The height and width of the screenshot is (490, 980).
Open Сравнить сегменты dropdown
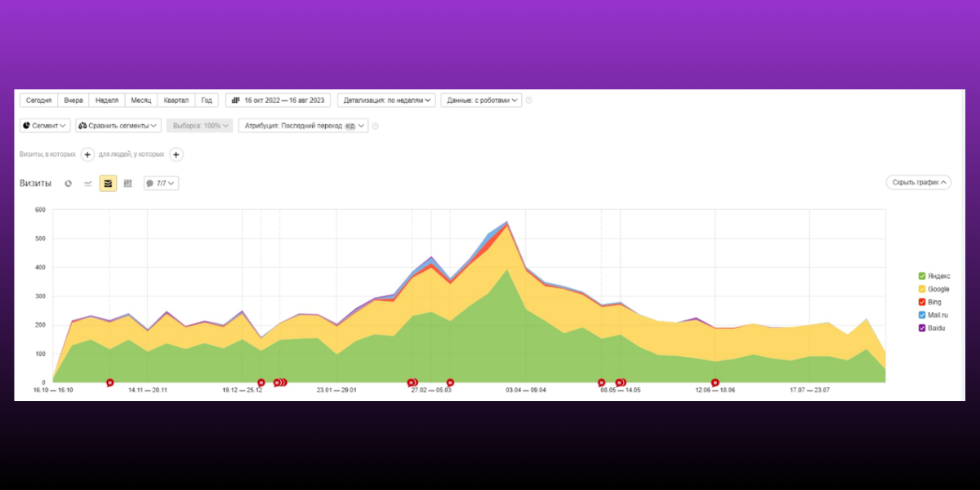tap(118, 126)
